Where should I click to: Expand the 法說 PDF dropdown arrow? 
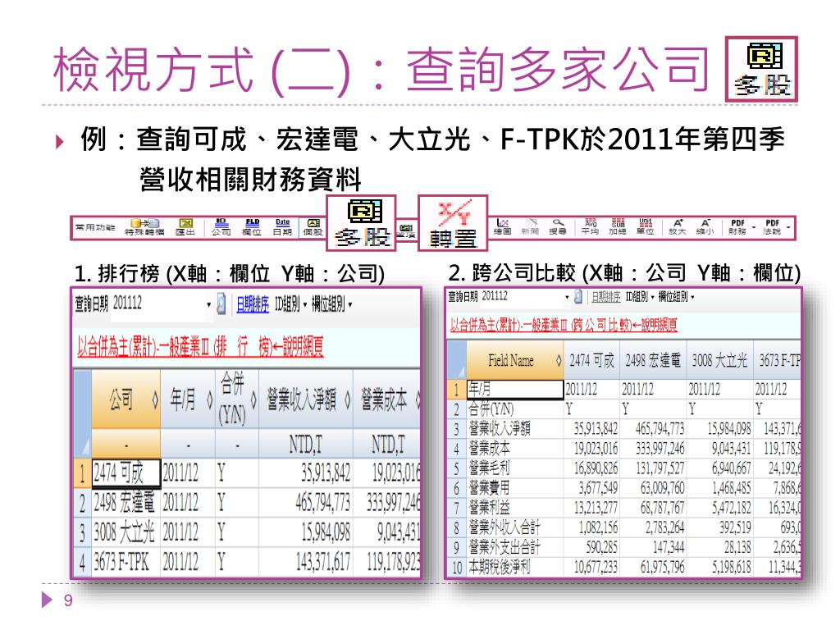pyautogui.click(x=788, y=228)
